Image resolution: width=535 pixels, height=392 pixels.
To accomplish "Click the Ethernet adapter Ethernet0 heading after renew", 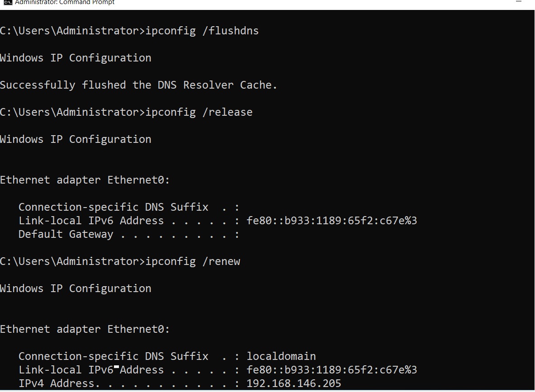I will 85,329.
